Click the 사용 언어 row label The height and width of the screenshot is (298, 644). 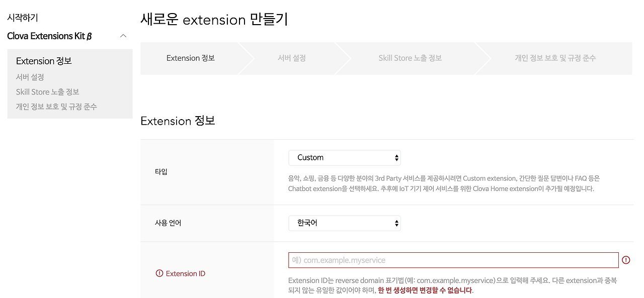tap(168, 223)
